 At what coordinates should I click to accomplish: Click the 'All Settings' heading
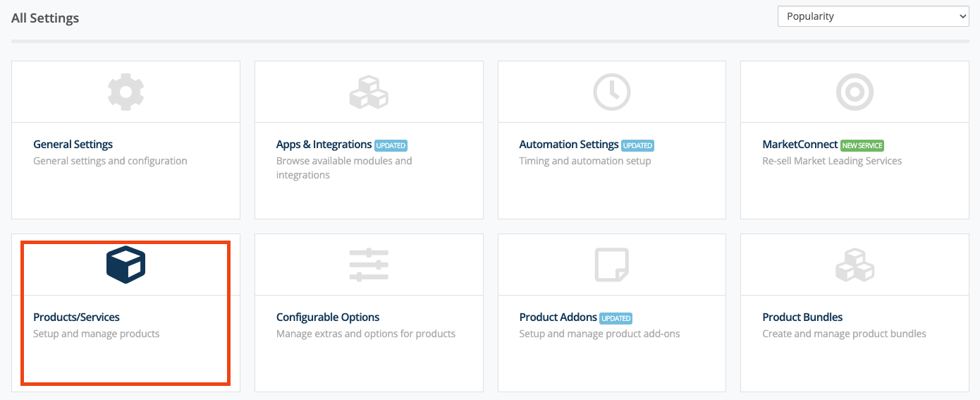click(x=45, y=18)
